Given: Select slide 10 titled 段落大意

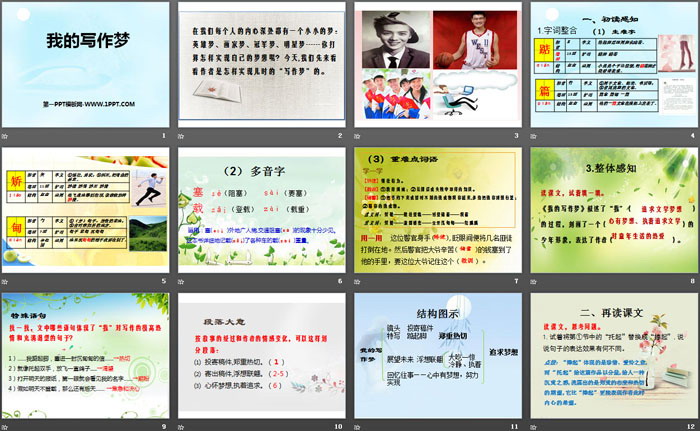Looking at the screenshot, I should tap(262, 356).
